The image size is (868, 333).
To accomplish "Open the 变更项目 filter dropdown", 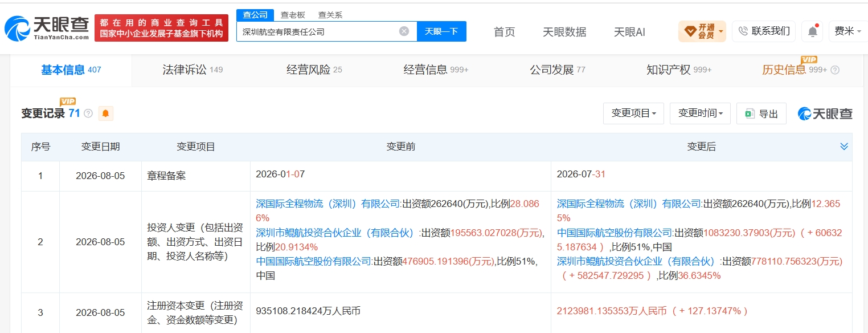I will pyautogui.click(x=633, y=113).
